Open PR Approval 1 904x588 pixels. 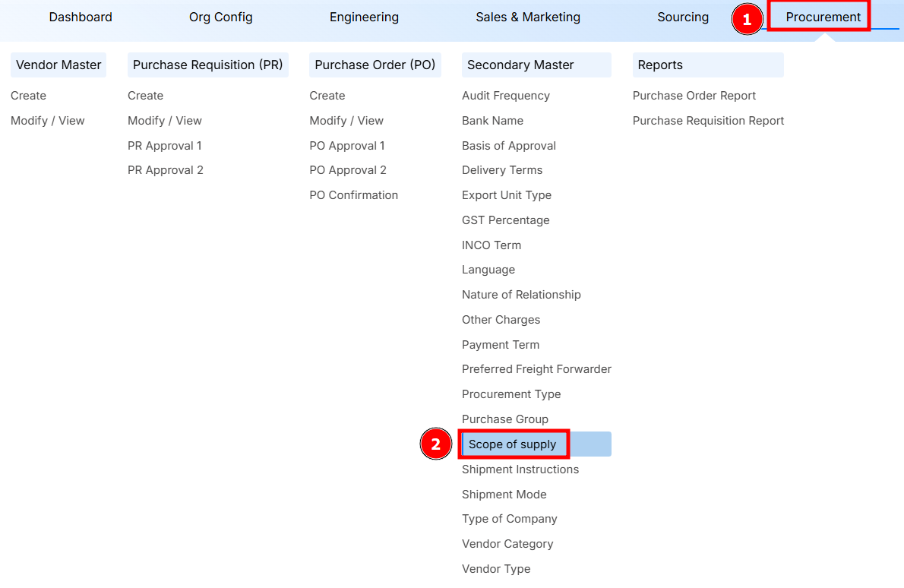[x=164, y=146]
